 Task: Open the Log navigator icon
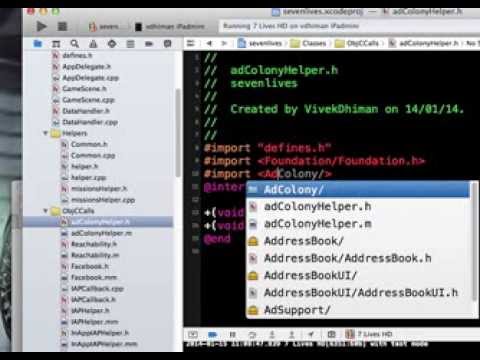coord(168,43)
